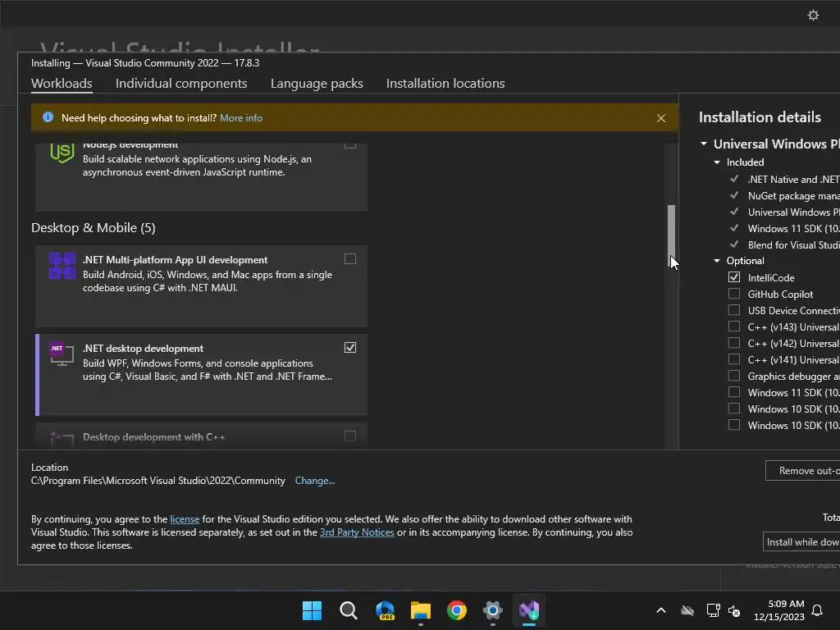
Task: Dismiss the help banner with the X
Action: pos(661,118)
